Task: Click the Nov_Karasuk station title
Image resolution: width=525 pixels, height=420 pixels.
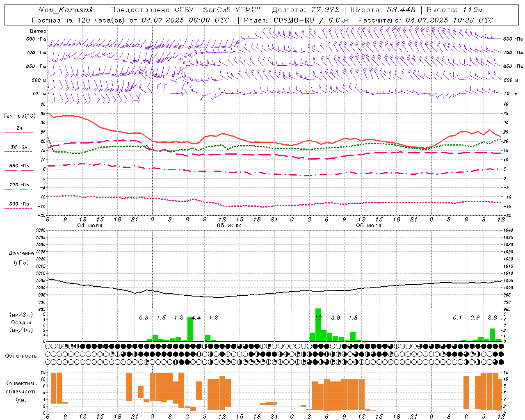Action: [66, 10]
